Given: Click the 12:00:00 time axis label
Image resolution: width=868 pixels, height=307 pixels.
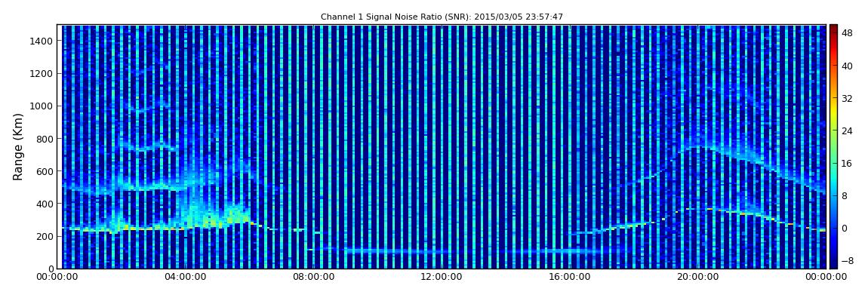Looking at the screenshot, I should tap(442, 277).
